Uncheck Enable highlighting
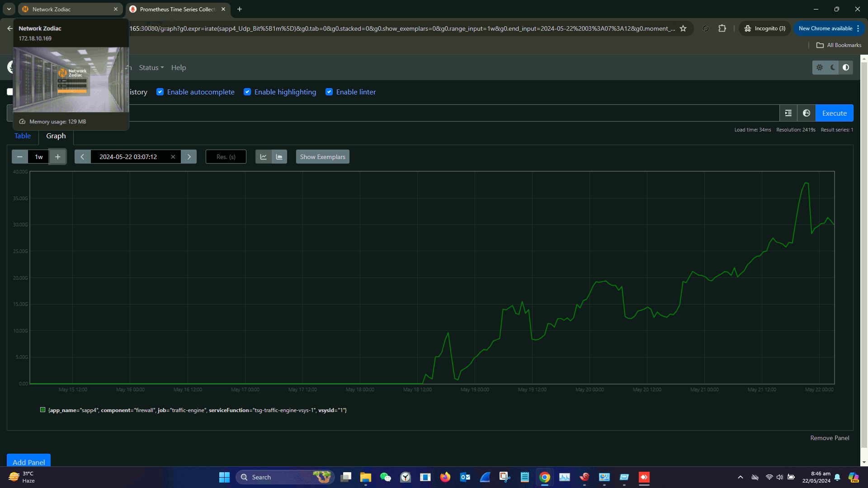 point(247,92)
